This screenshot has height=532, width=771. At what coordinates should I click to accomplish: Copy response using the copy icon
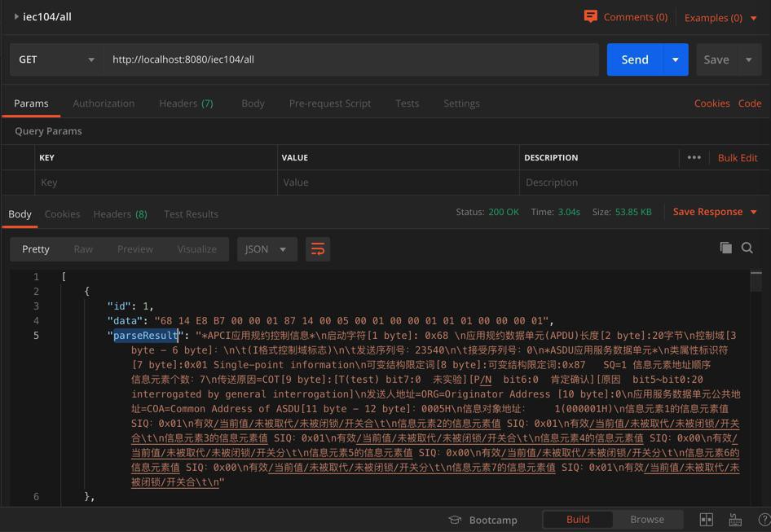pos(725,248)
